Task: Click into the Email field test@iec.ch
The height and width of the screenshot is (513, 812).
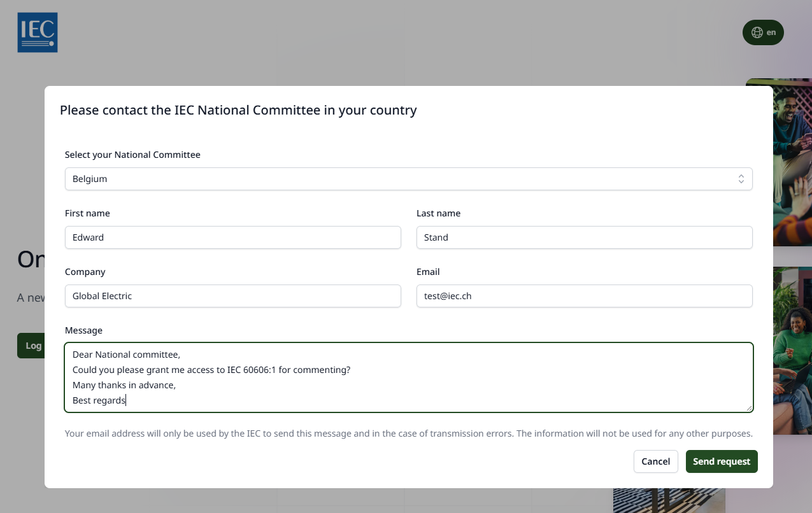Action: 585,296
